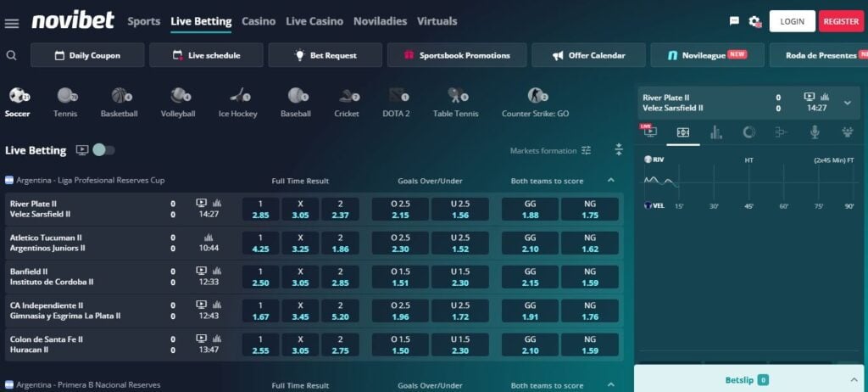
Task: Click the Betslip counter badge
Action: pyautogui.click(x=764, y=380)
